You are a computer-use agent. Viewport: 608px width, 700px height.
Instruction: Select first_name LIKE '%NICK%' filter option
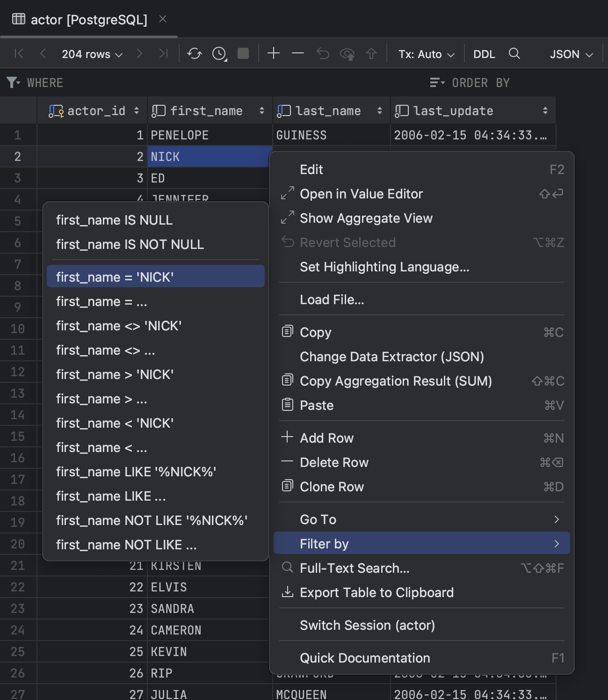click(136, 472)
